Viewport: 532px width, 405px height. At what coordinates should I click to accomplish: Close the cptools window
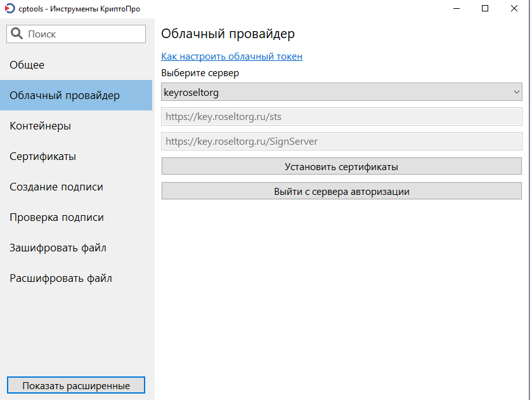514,8
